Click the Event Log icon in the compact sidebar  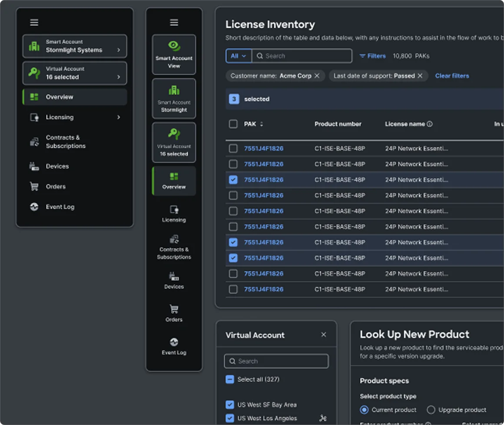tap(174, 342)
